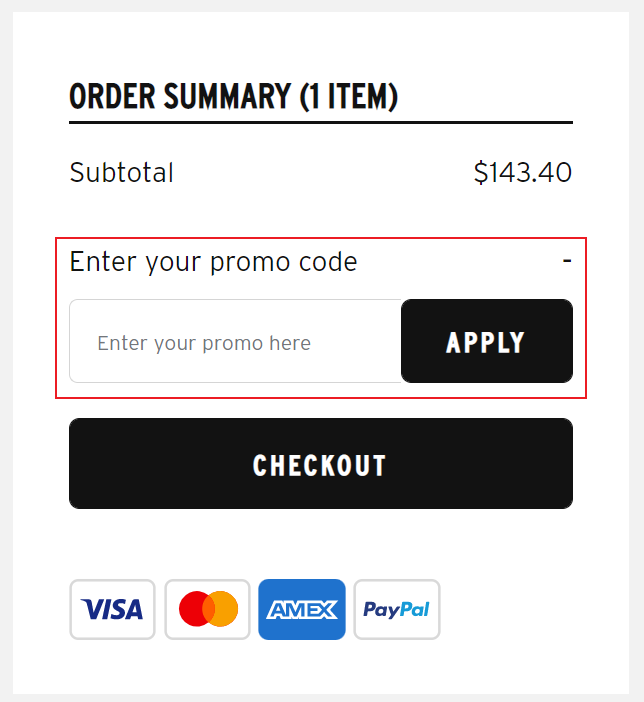This screenshot has width=644, height=702.
Task: Click the red and orange circles card logo
Action: pyautogui.click(x=207, y=609)
